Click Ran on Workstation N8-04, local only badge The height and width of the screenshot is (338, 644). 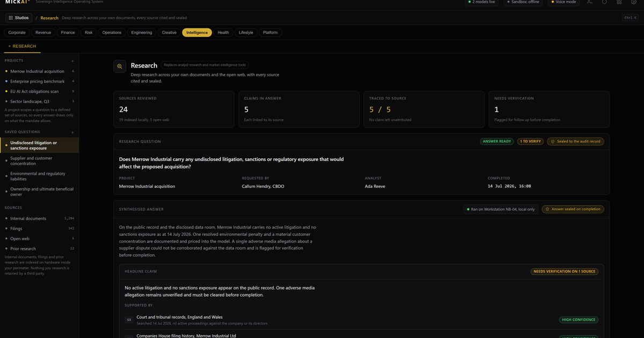(x=501, y=209)
